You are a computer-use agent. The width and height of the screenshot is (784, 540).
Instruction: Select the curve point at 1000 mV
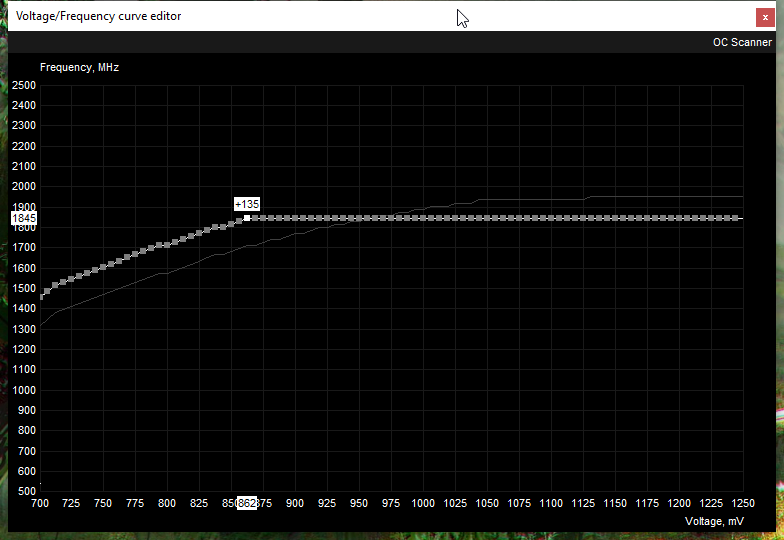point(423,218)
